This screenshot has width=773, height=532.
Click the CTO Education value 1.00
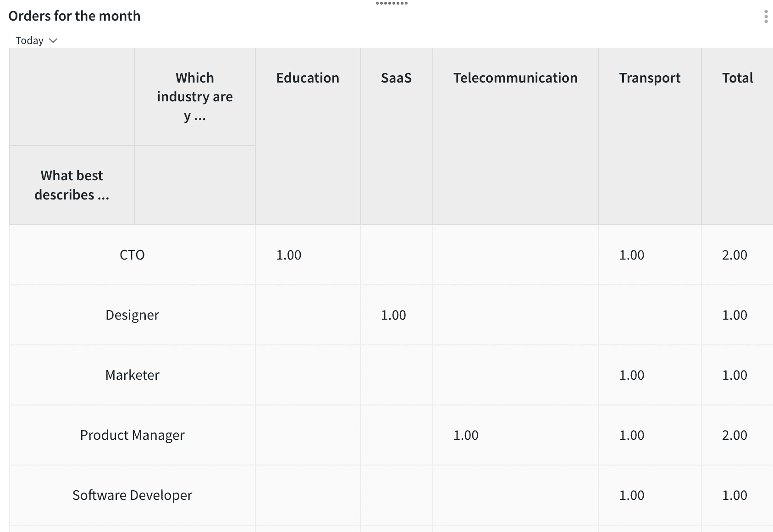click(288, 255)
